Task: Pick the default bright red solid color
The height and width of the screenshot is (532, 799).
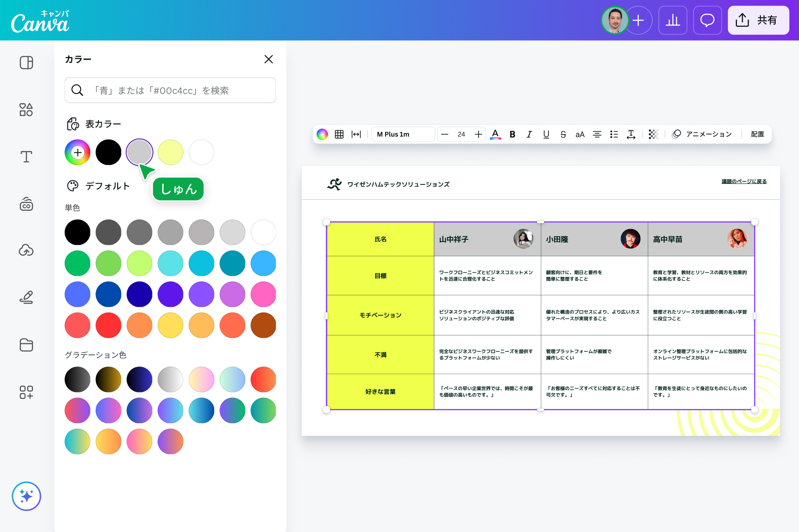Action: click(x=109, y=325)
